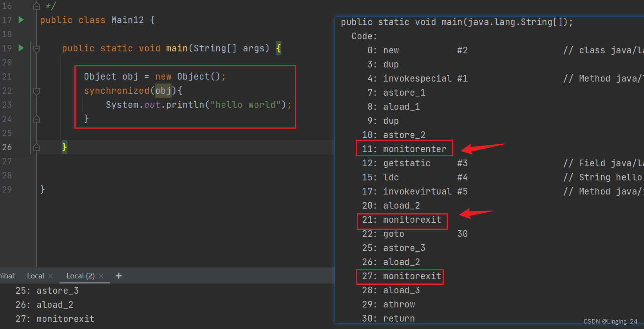
Task: Click '// String hello' comment in bytecode
Action: pyautogui.click(x=602, y=177)
